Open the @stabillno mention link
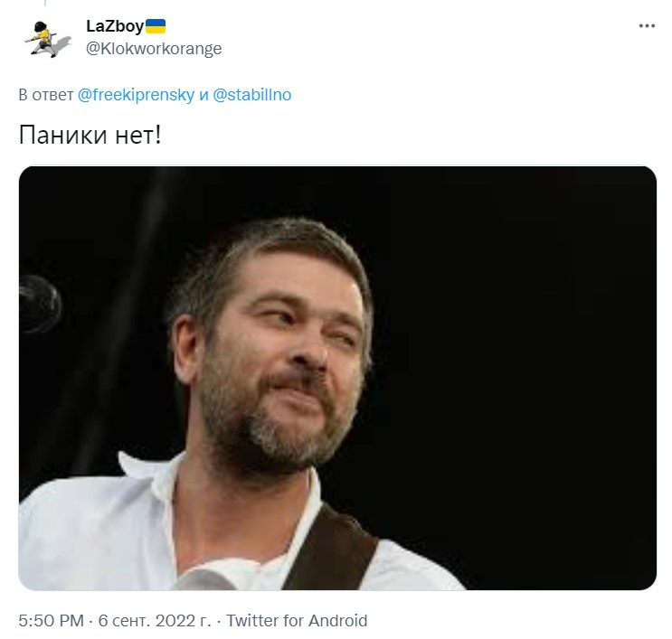Image resolution: width=672 pixels, height=639 pixels. tap(252, 95)
